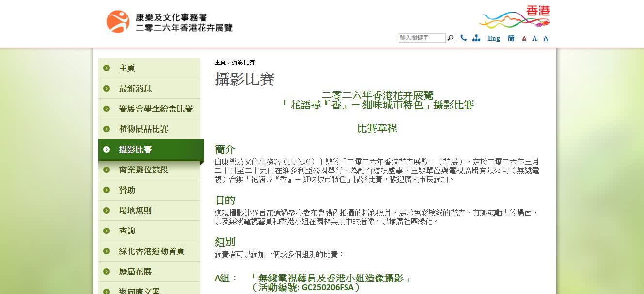Click the Hong Kong brand dragon logo
The width and height of the screenshot is (644, 294).
[x=514, y=17]
